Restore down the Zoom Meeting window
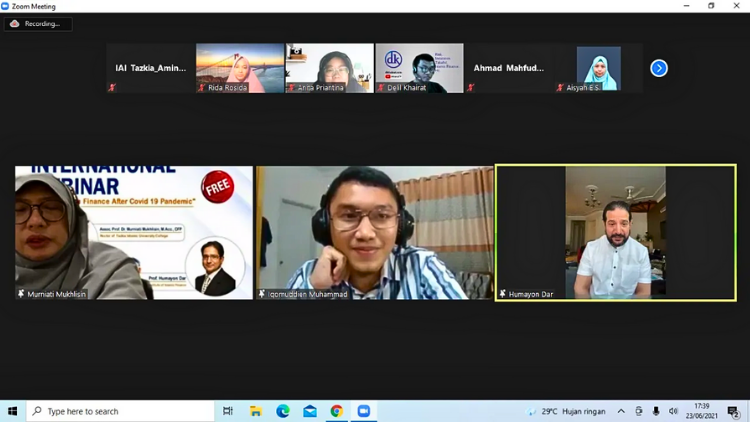Viewport: 750px width, 422px height. (711, 6)
